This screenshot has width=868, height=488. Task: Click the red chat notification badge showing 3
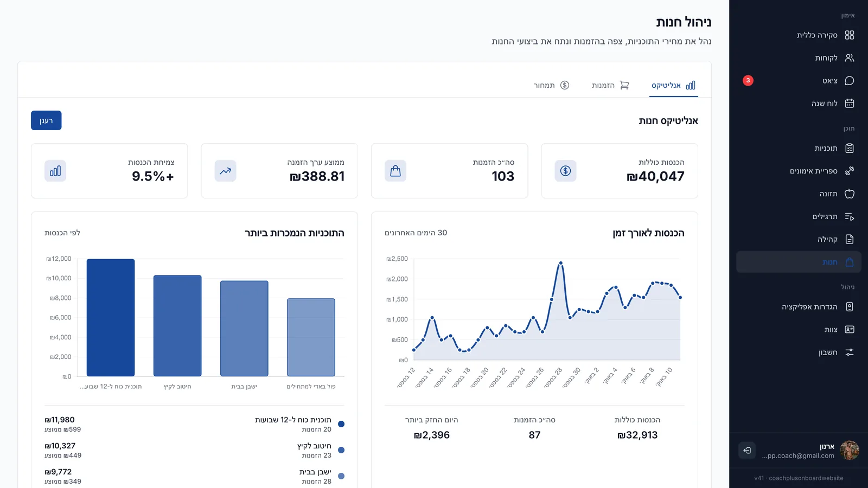click(748, 81)
